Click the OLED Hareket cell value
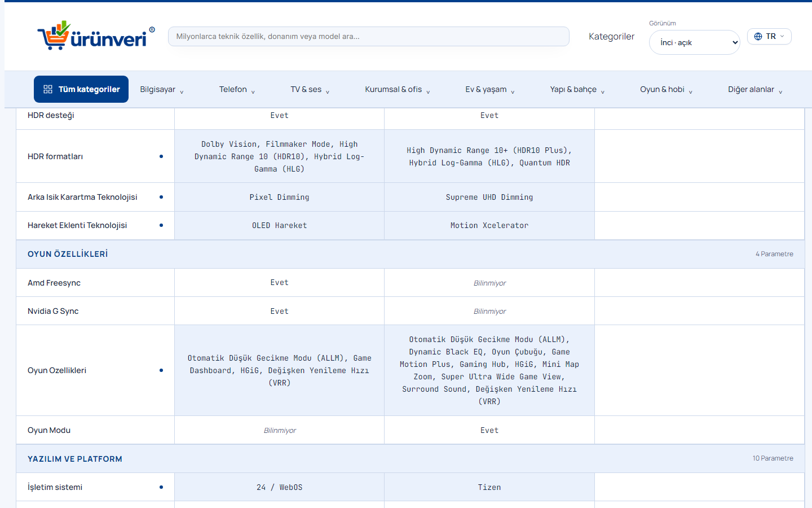 pyautogui.click(x=280, y=225)
